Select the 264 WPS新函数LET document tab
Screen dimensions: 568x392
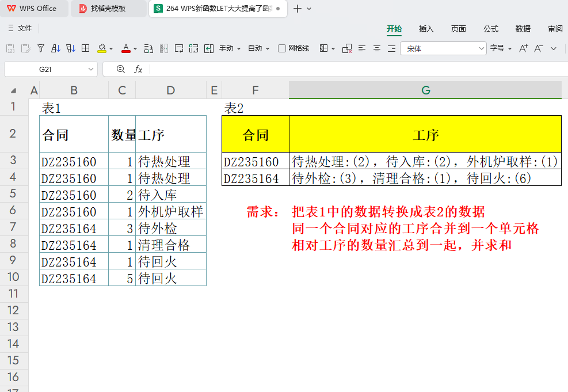(x=218, y=8)
